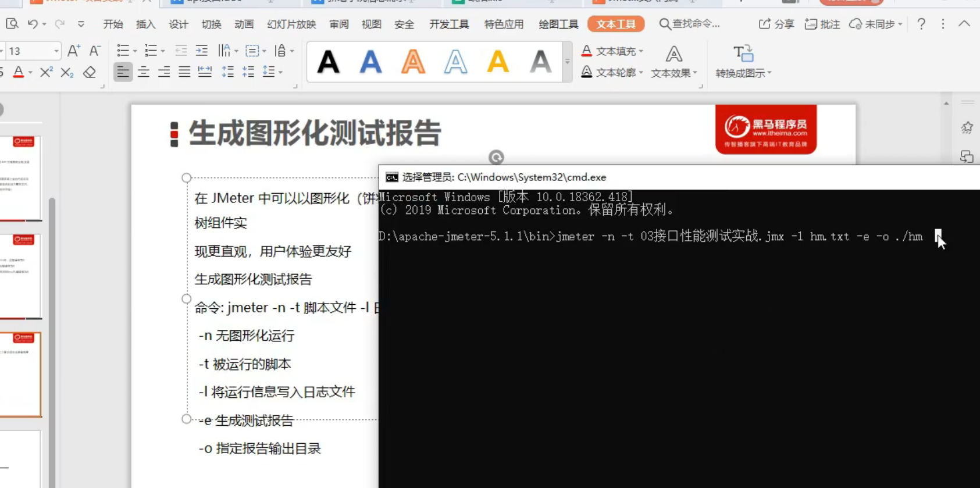
Task: Collapse the ribbon with the chevron
Action: [x=964, y=24]
